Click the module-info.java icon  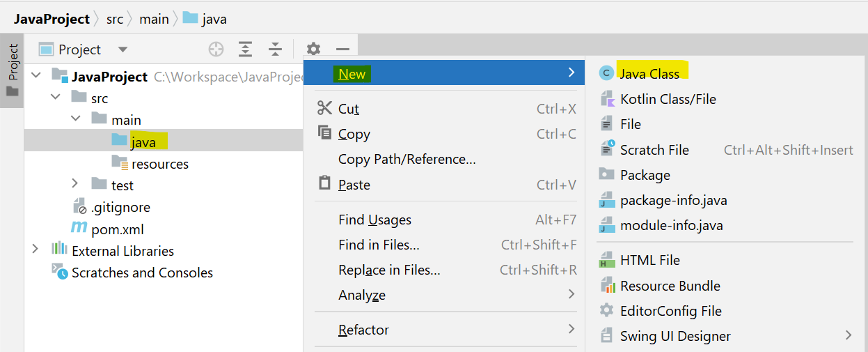607,225
